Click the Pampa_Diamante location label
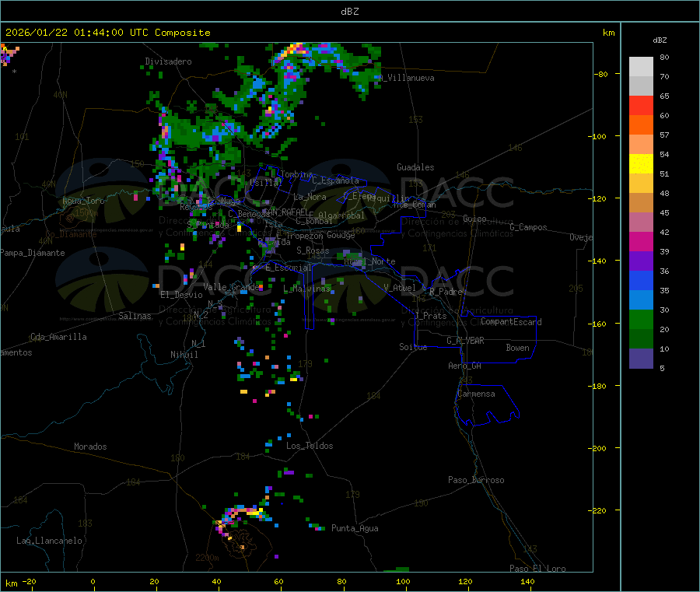The image size is (700, 592). tap(33, 253)
